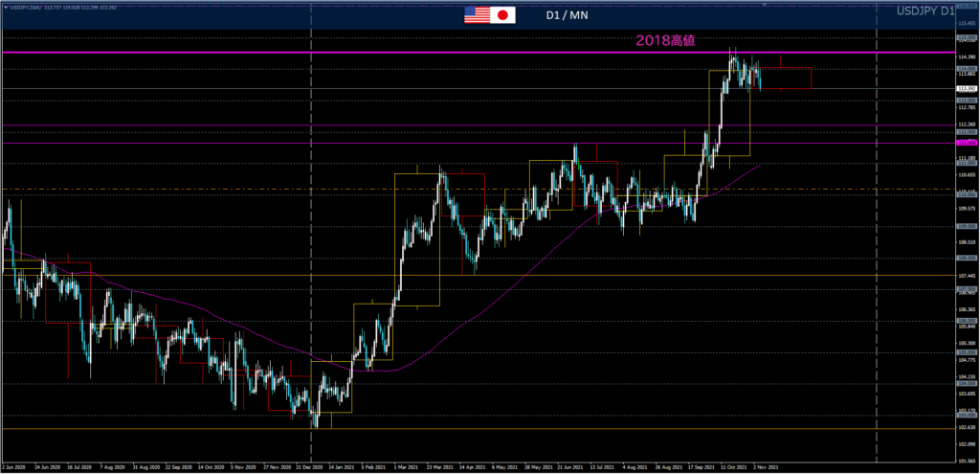Viewport: 980px width, 474px height.
Task: Expand the USDJPY,Daily chart title arrow
Action: [5, 8]
